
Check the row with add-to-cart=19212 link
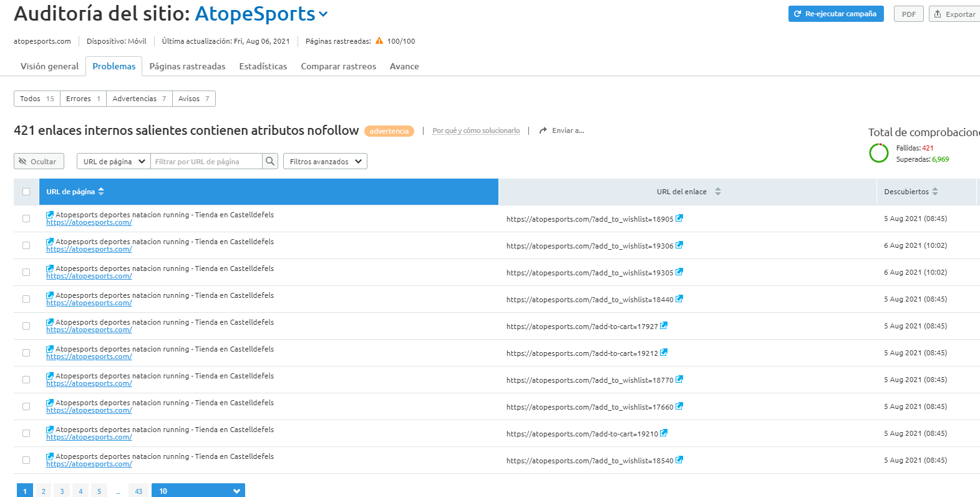(26, 353)
